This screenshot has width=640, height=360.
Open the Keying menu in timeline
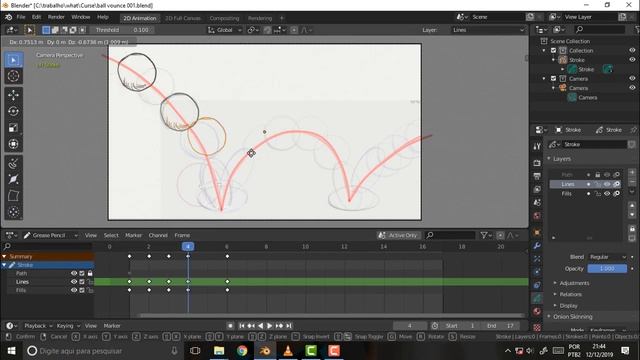click(x=68, y=326)
